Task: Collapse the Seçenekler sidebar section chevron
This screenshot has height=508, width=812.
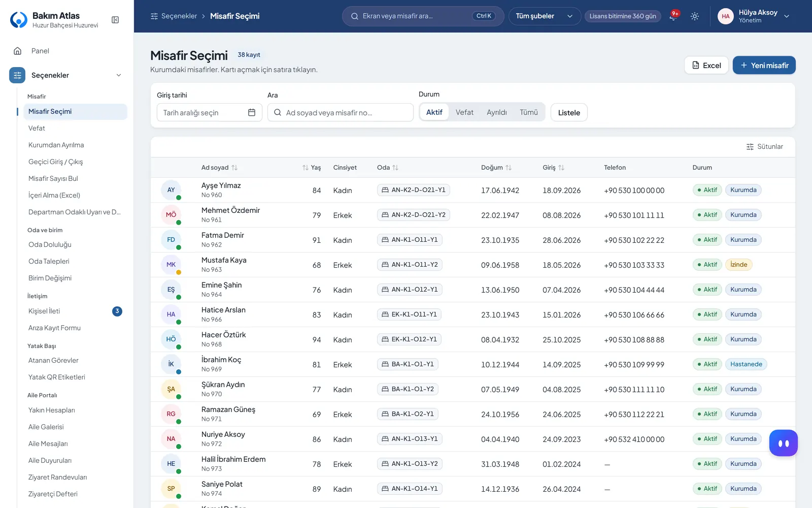Action: [119, 75]
